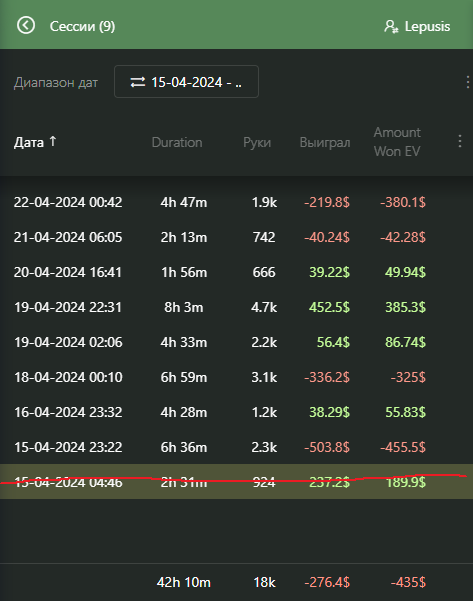Select the 16-04-2024 23:32 session
Viewport: 473px width, 601px height.
pyautogui.click(x=236, y=412)
